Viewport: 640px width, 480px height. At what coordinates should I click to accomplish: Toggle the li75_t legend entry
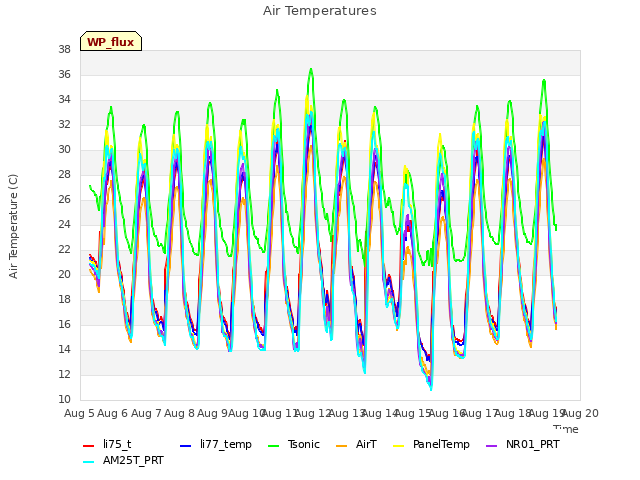point(107,444)
